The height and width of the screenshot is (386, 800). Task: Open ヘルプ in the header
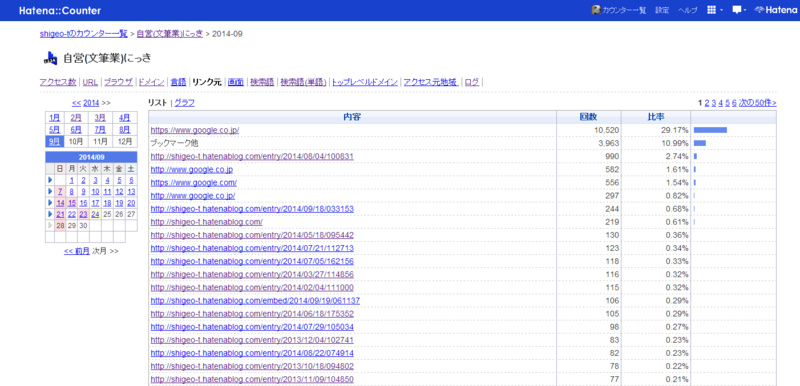[x=688, y=11]
